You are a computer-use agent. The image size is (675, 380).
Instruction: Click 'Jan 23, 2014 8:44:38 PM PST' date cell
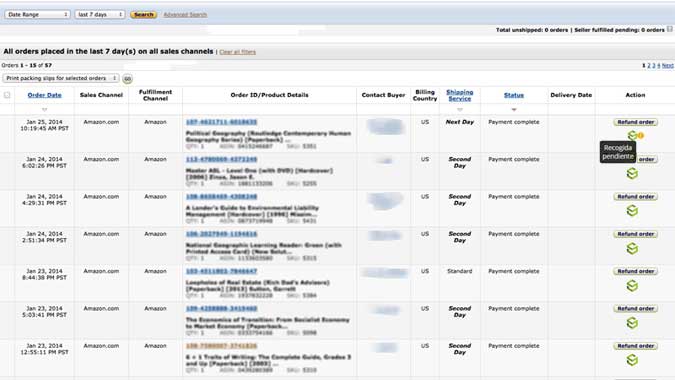point(44,275)
